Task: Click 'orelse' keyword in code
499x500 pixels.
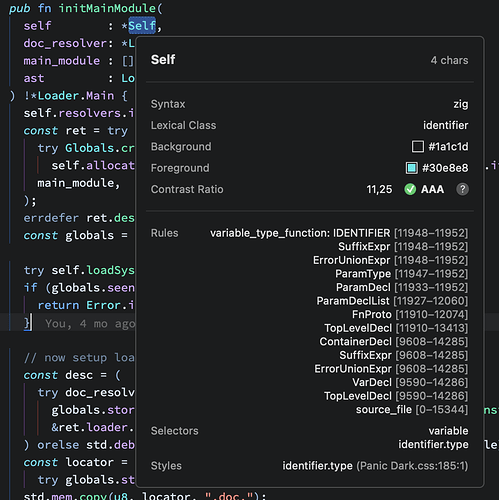Action: click(x=58, y=445)
